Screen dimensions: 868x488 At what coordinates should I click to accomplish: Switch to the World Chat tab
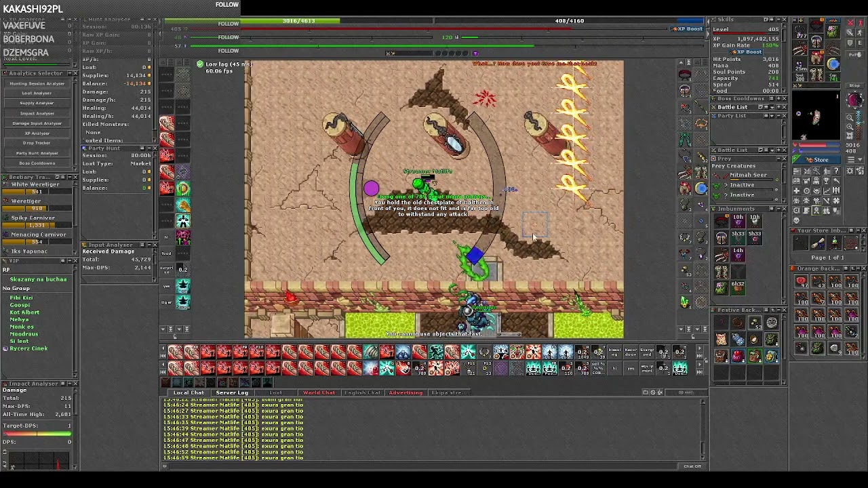coord(319,392)
